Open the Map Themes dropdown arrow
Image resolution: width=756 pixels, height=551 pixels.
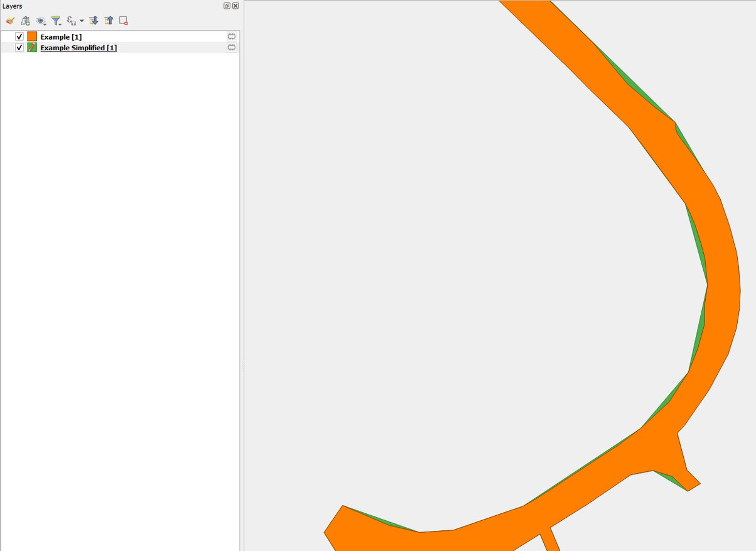pyautogui.click(x=45, y=23)
